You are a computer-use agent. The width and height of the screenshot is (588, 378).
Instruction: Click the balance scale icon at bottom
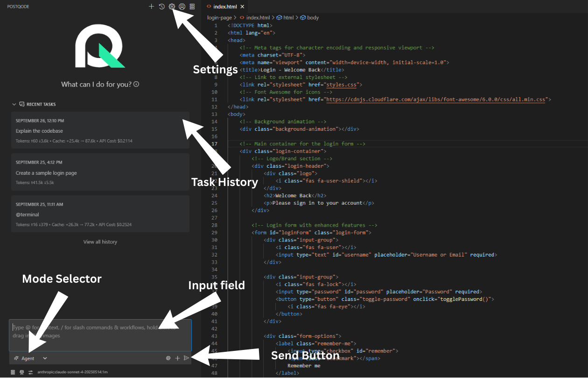[21, 372]
